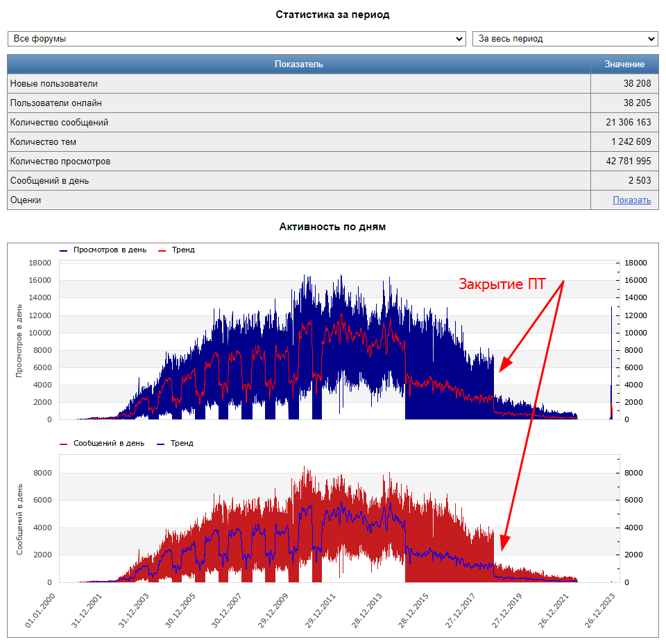666x644 pixels.
Task: Expand the 'За весь период' period dropdown
Action: coord(564,39)
